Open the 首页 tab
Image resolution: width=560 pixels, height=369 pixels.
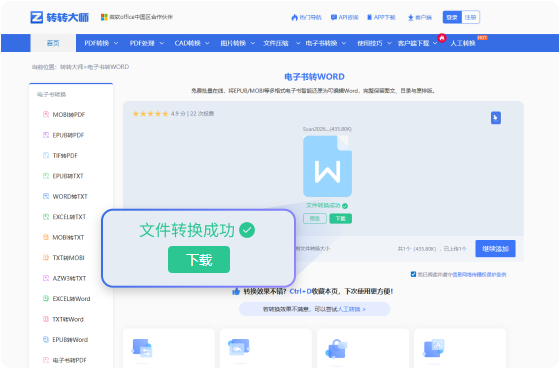tap(53, 43)
